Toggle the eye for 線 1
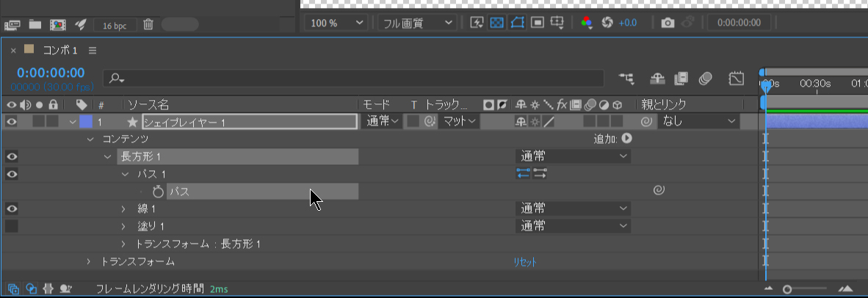 (x=11, y=208)
